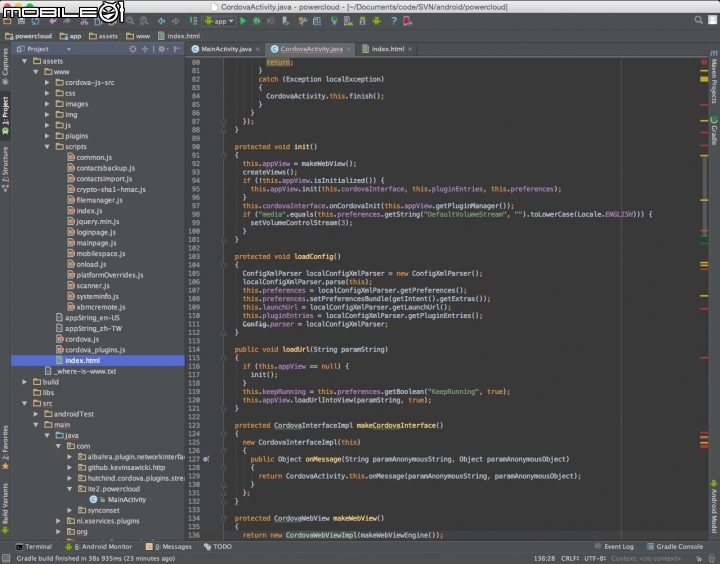Expand the nl.xservices.plugins package
This screenshot has width=720, height=564.
[58, 521]
